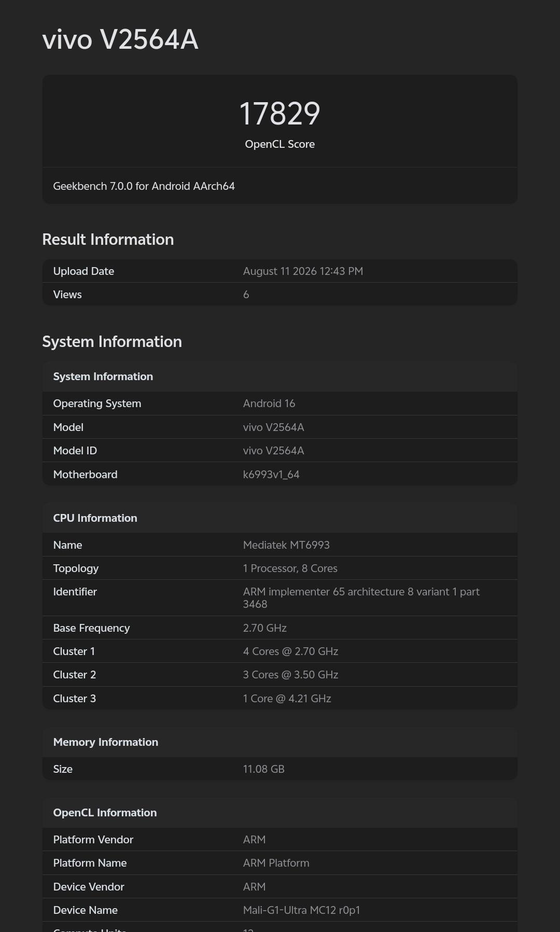Click the Motherboard label
Image resolution: width=560 pixels, height=932 pixels.
(85, 475)
